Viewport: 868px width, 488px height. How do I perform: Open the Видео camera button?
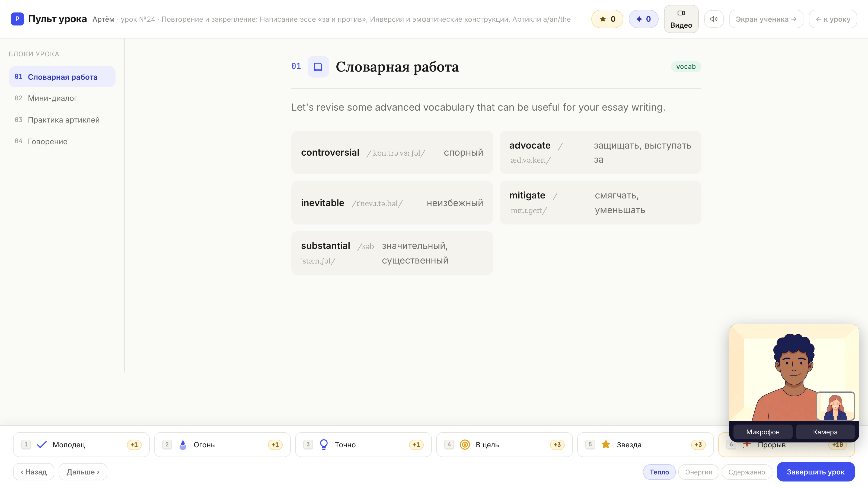tap(681, 19)
